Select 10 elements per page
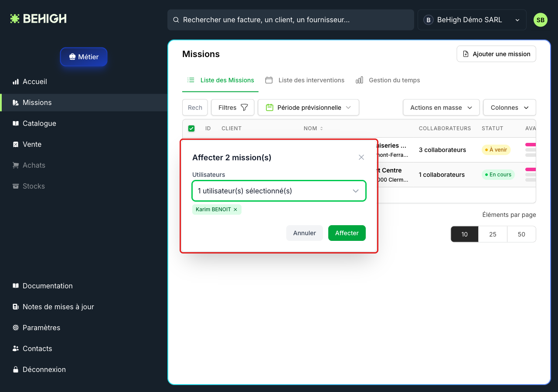Screen dimensions: 558x392 tap(465, 234)
